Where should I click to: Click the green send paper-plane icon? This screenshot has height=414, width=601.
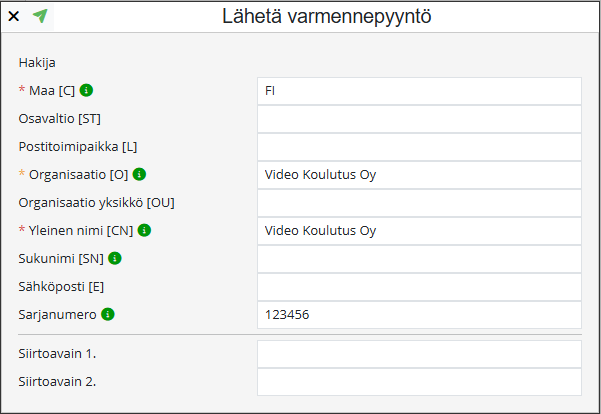click(x=40, y=16)
